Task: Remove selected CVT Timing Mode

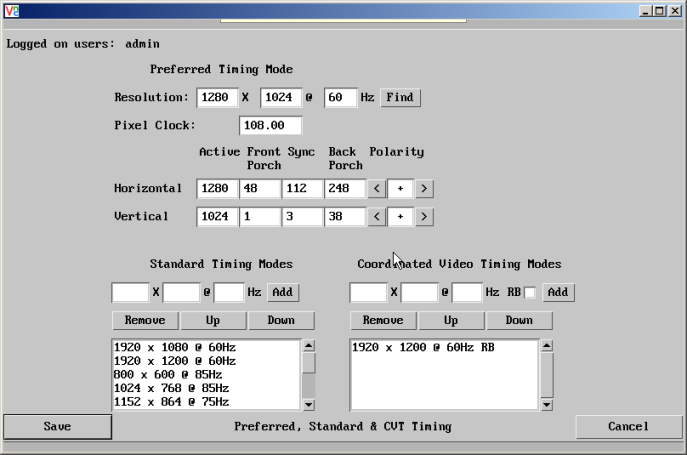Action: tap(383, 320)
